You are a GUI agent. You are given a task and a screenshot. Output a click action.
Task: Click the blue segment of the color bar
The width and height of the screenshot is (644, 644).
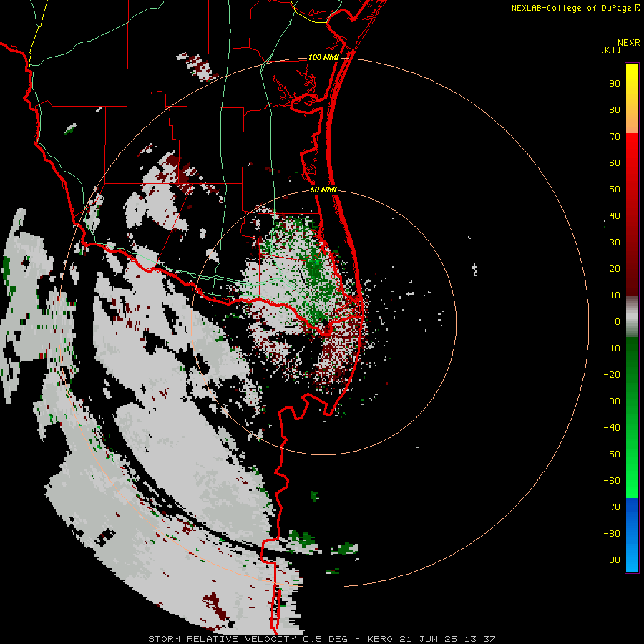(x=632, y=535)
